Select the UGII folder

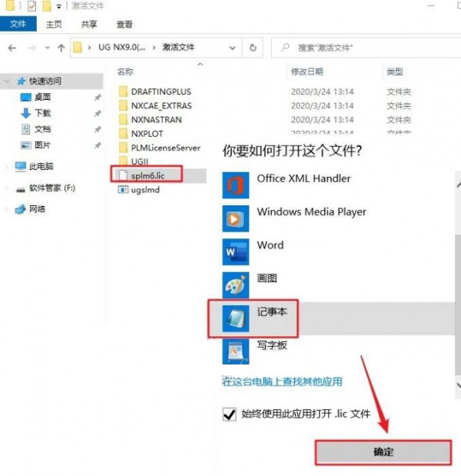(140, 161)
